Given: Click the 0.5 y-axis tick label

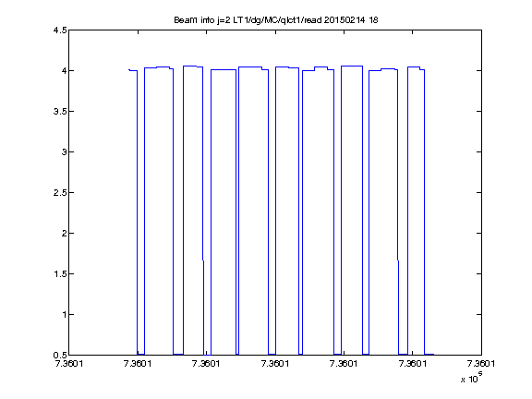Looking at the screenshot, I should pyautogui.click(x=60, y=356).
